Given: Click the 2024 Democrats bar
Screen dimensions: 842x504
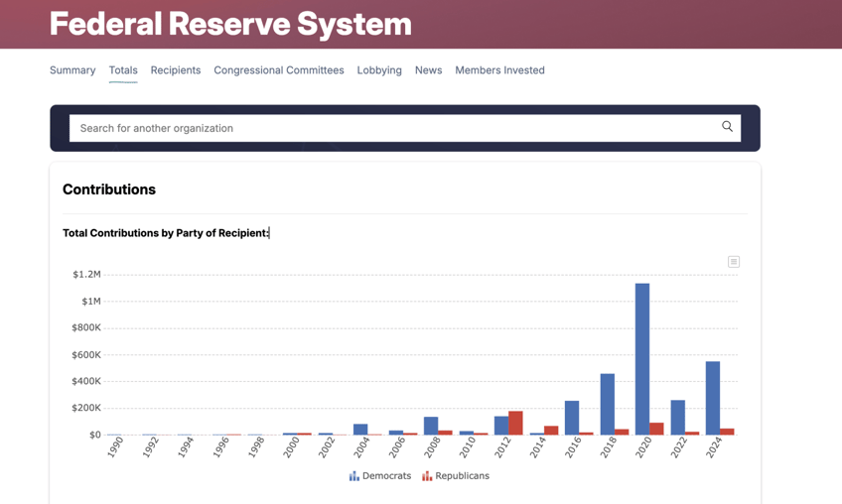Looking at the screenshot, I should pos(713,398).
